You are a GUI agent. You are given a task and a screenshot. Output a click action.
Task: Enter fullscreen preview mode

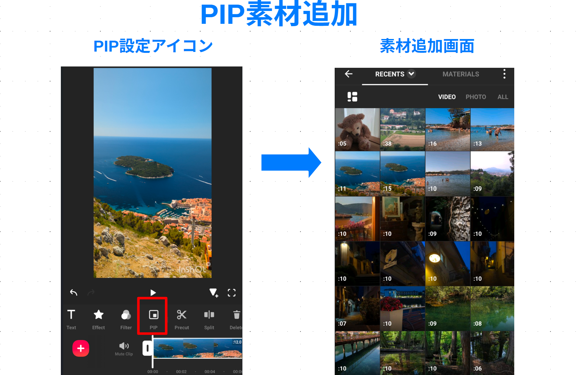click(232, 293)
